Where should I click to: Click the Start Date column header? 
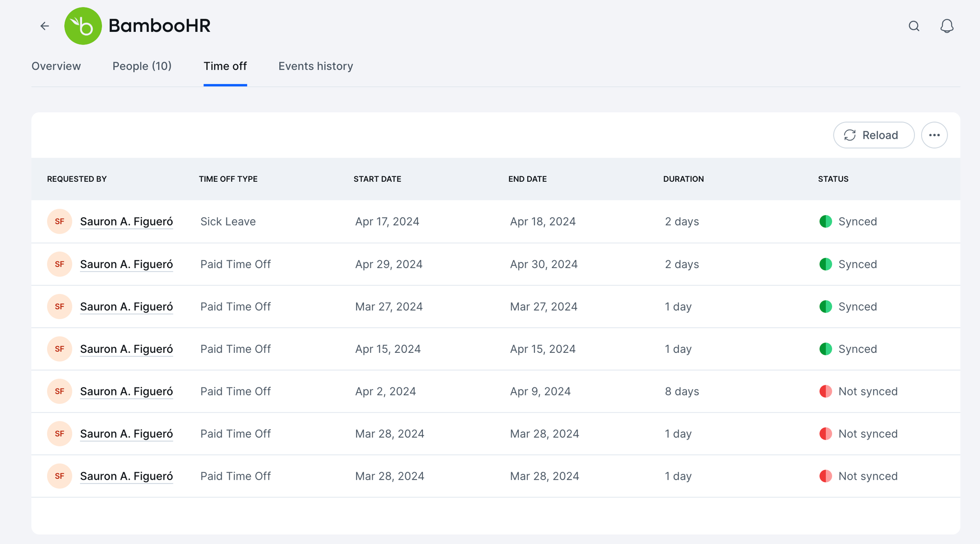pyautogui.click(x=377, y=179)
